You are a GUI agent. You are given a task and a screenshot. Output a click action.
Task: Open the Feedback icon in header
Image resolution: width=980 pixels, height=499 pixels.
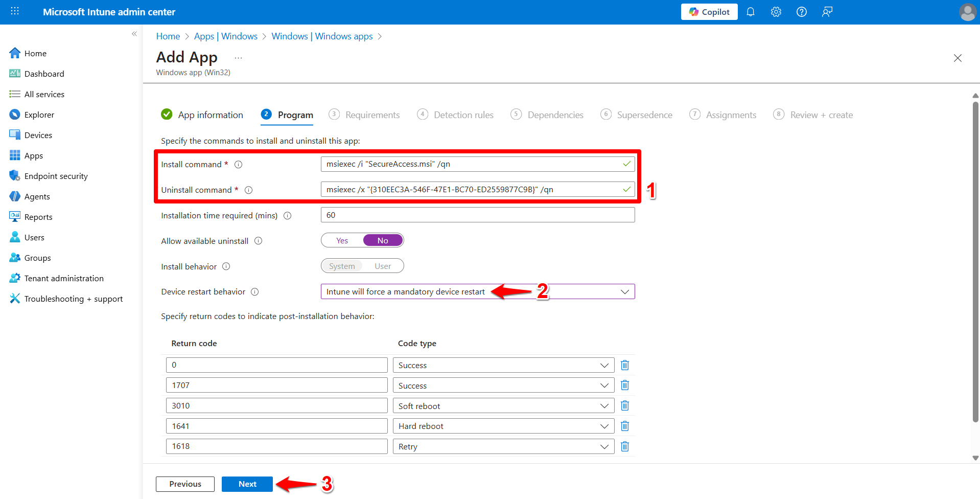coord(827,12)
